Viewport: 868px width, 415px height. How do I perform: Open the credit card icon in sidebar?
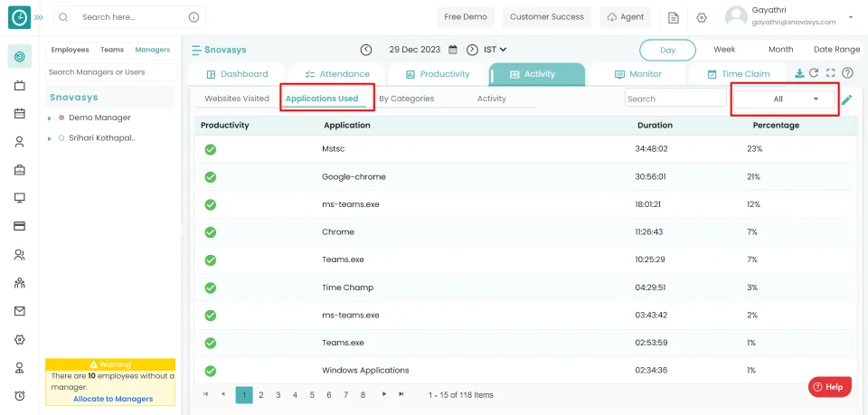pyautogui.click(x=19, y=226)
